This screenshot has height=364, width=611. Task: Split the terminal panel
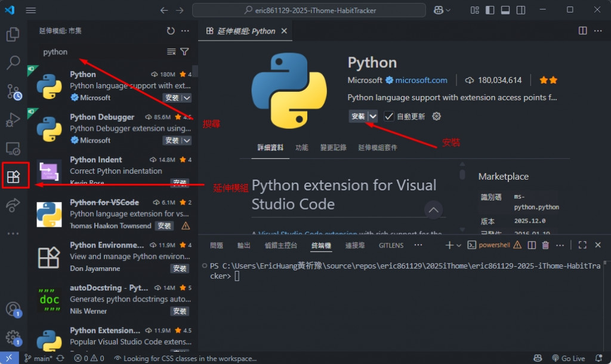click(x=532, y=245)
